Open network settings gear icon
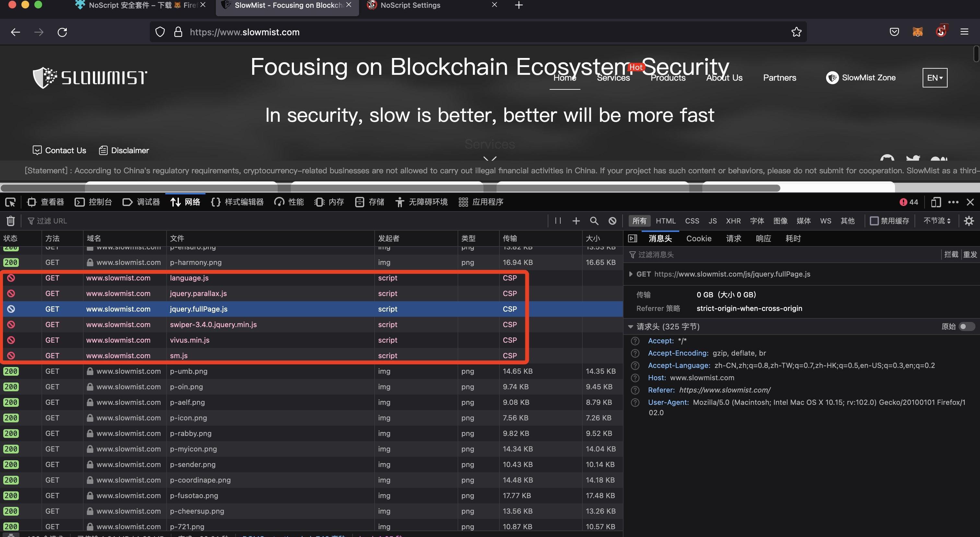 point(969,221)
